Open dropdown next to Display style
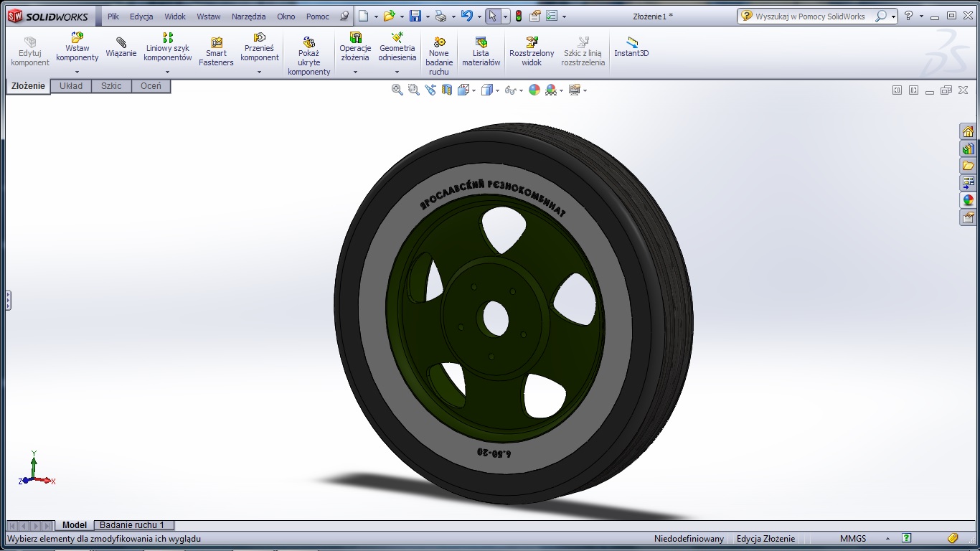Image resolution: width=980 pixels, height=551 pixels. (497, 90)
